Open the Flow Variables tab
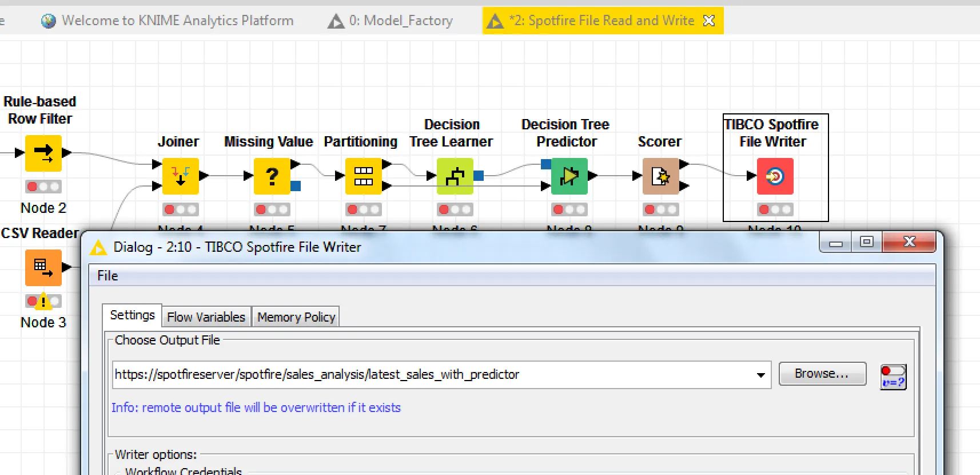Image resolution: width=980 pixels, height=475 pixels. [x=206, y=316]
